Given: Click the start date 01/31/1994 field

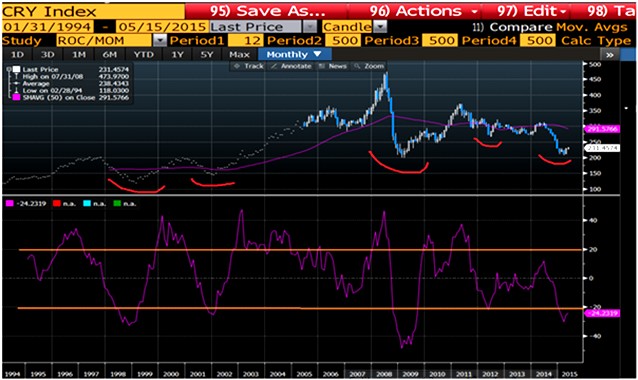Looking at the screenshot, I should [x=47, y=27].
